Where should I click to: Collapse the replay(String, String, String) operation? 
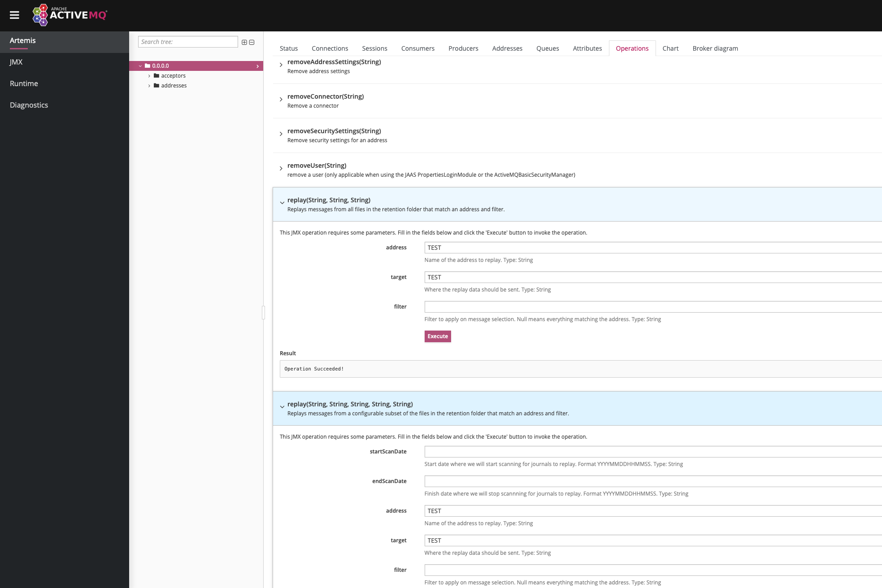click(281, 201)
